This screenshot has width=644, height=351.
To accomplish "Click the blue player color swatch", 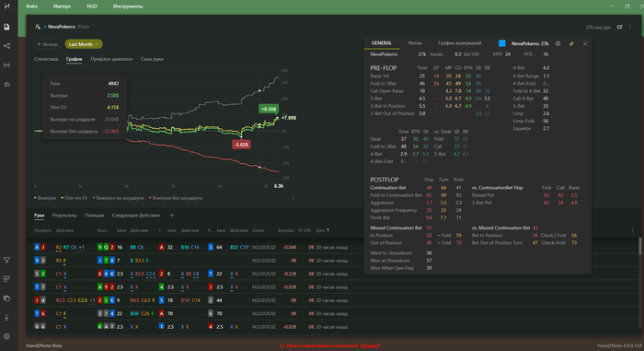I will click(x=502, y=43).
